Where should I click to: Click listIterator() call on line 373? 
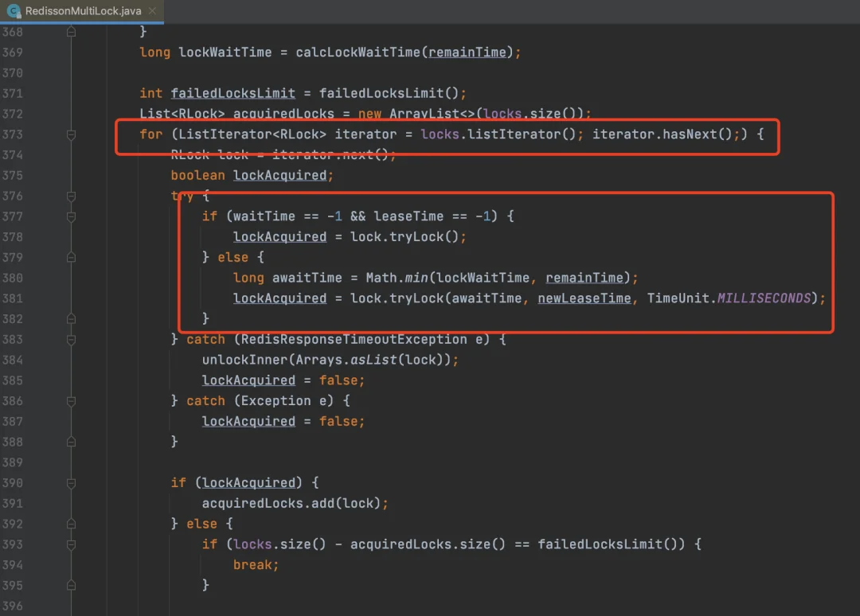click(522, 135)
